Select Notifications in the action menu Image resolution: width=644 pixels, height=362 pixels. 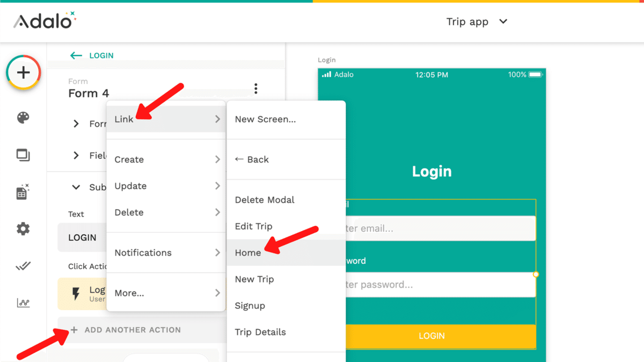[x=166, y=253]
